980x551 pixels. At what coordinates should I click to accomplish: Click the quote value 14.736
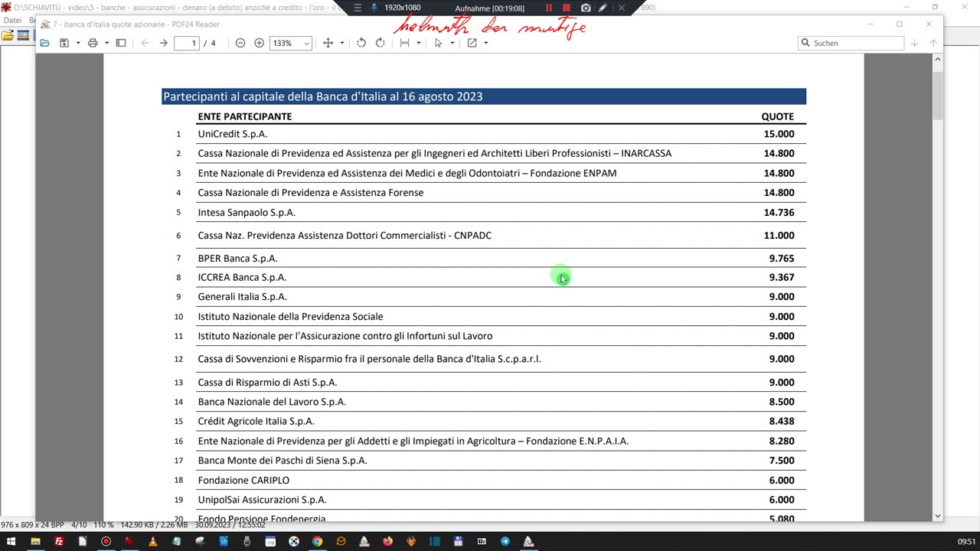[x=779, y=213]
